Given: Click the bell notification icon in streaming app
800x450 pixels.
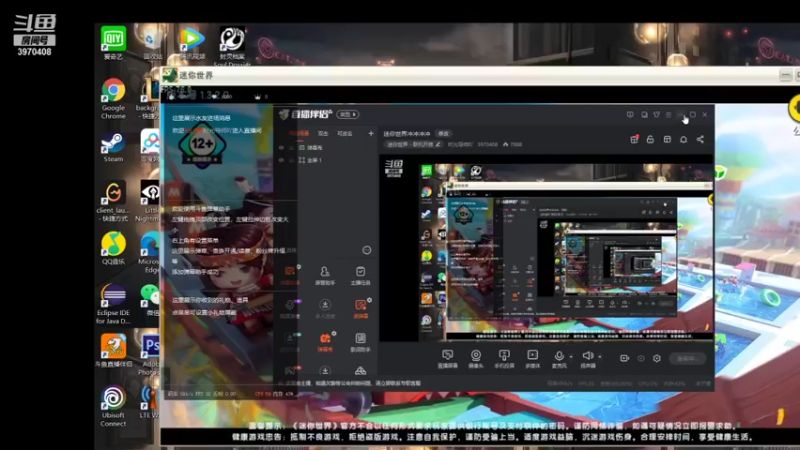Looking at the screenshot, I should point(683,139).
